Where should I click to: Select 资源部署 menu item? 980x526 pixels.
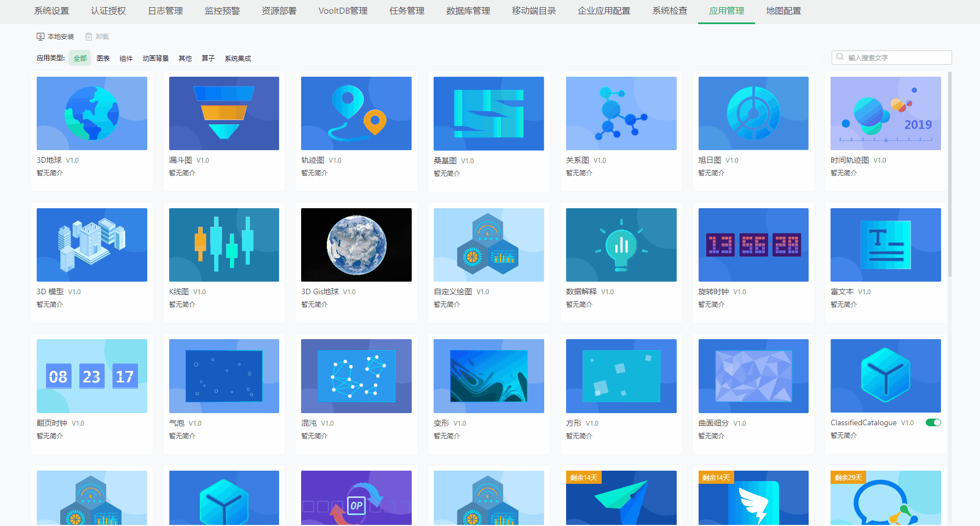point(279,11)
